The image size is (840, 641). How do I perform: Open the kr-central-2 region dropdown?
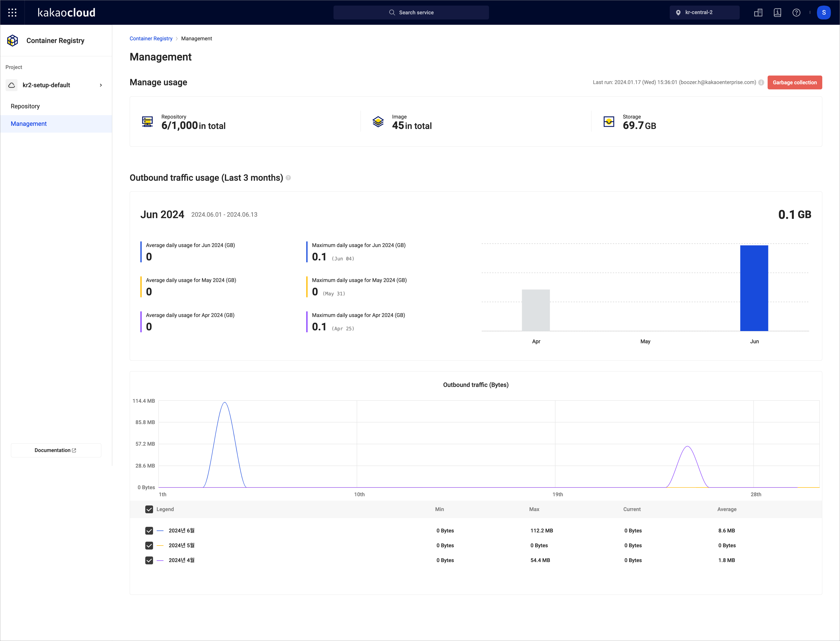coord(705,13)
